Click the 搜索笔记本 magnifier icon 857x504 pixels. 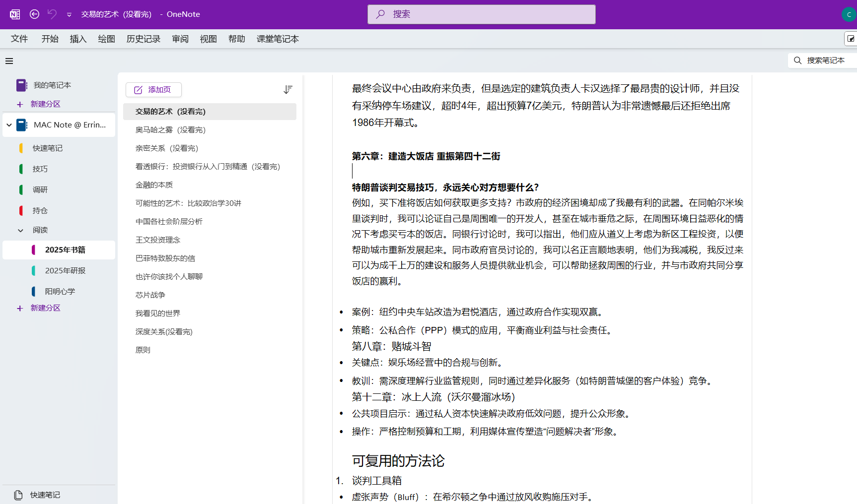pyautogui.click(x=797, y=61)
